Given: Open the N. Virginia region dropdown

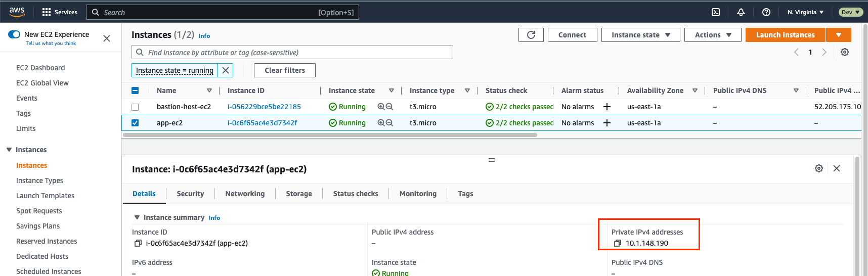Looking at the screenshot, I should pyautogui.click(x=805, y=12).
